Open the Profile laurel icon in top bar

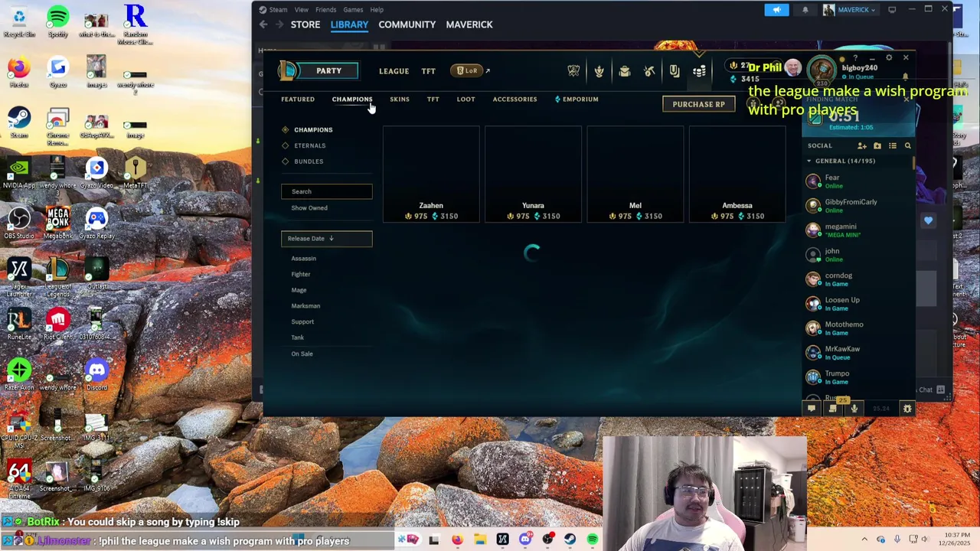(599, 71)
